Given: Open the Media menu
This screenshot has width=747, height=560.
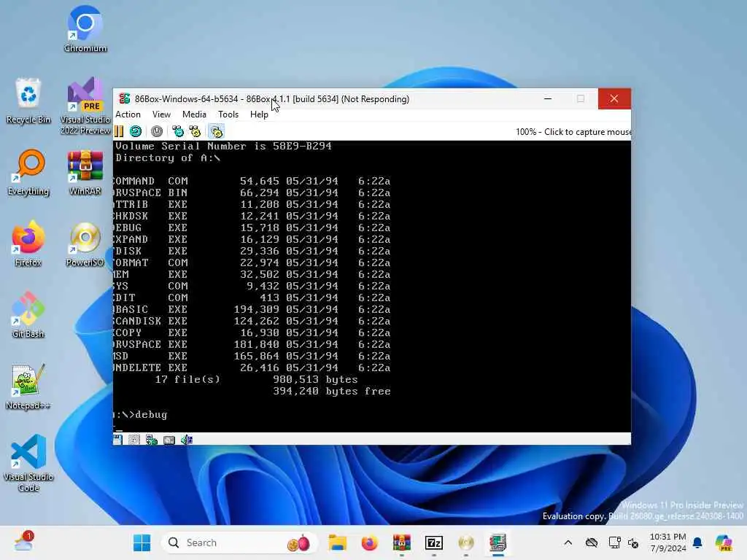Looking at the screenshot, I should click(x=194, y=114).
